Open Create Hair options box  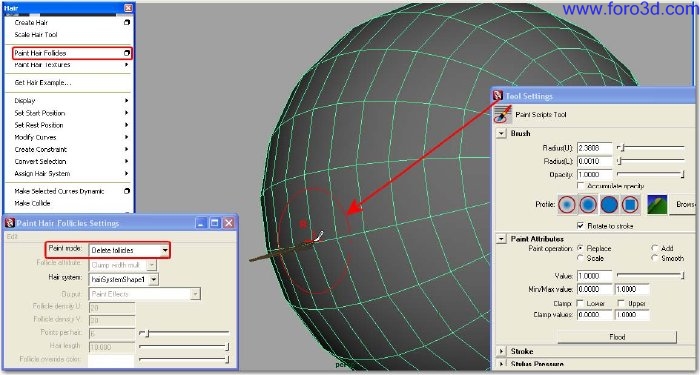tap(127, 22)
